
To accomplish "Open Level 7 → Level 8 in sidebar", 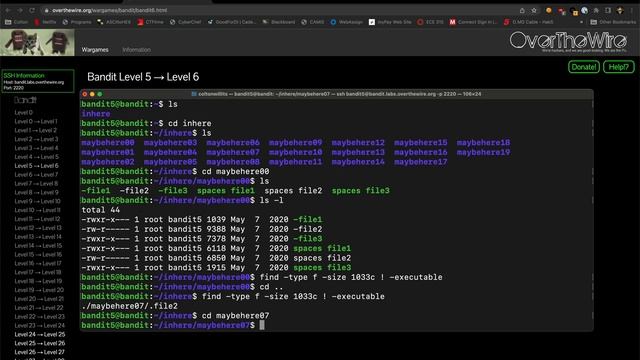I will click(x=36, y=183).
